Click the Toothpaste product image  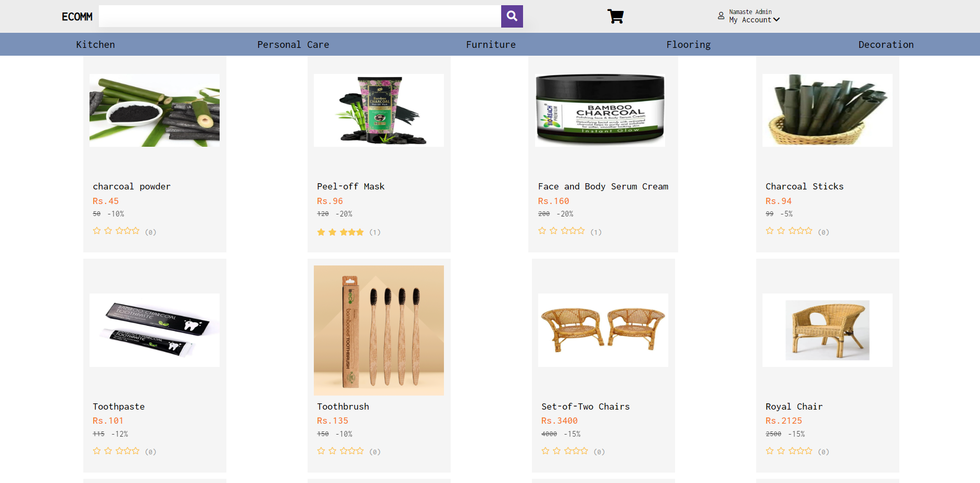tap(155, 330)
